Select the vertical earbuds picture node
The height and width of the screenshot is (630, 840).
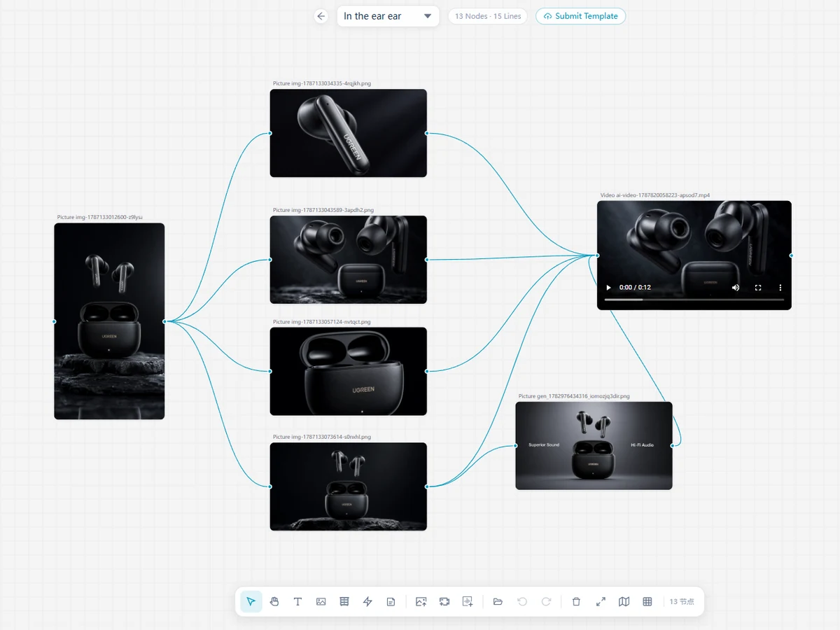coord(109,321)
